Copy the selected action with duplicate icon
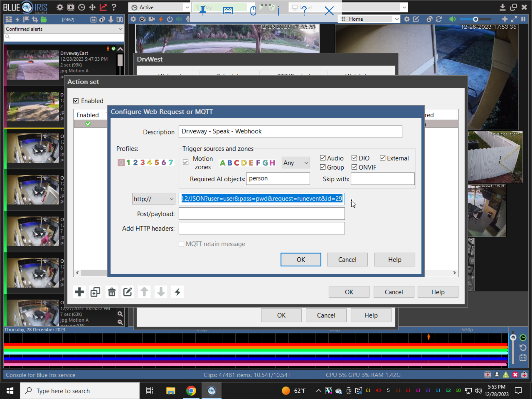This screenshot has height=399, width=532. [x=95, y=292]
